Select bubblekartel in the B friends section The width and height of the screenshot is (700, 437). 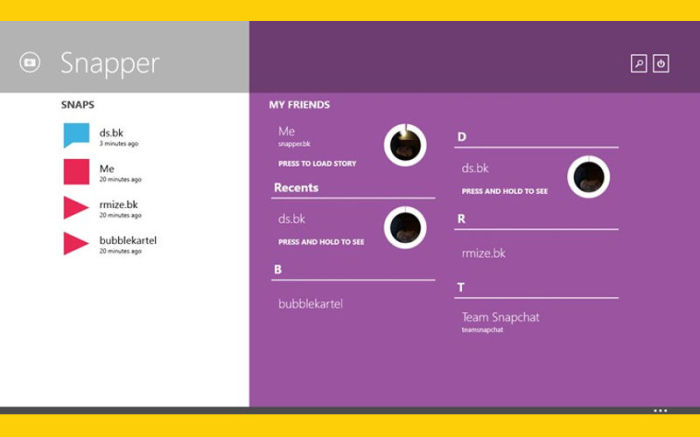(310, 303)
